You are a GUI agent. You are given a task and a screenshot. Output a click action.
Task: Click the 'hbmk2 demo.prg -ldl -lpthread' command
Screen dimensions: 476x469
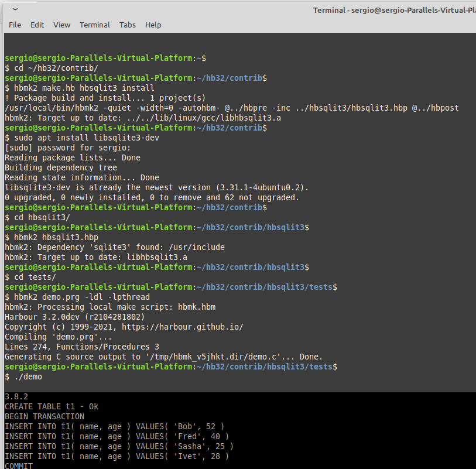[x=77, y=297]
